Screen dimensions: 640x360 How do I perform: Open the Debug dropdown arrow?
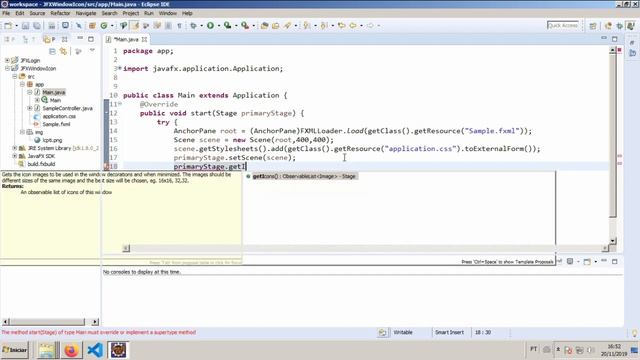pos(201,26)
